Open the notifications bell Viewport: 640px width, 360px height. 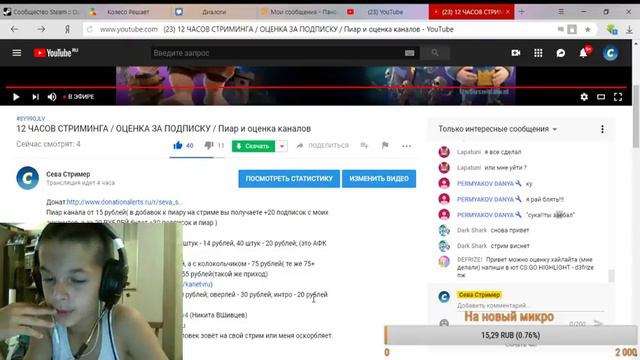584,53
